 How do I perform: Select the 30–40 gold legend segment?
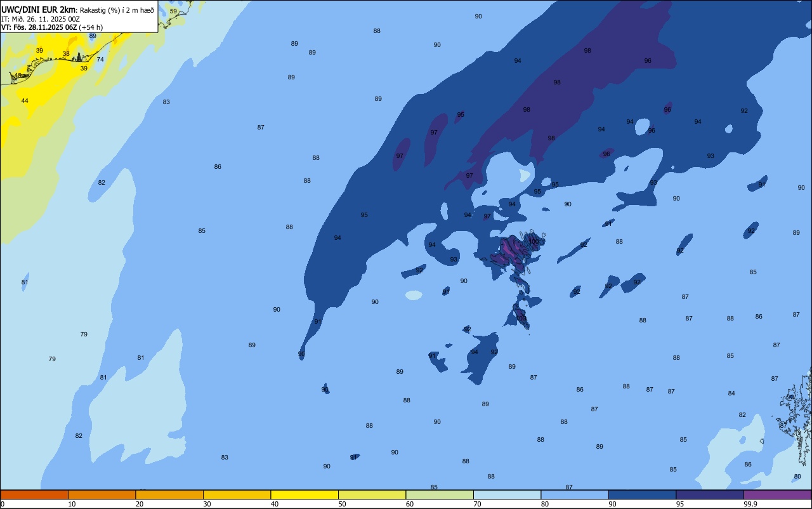[x=237, y=494]
